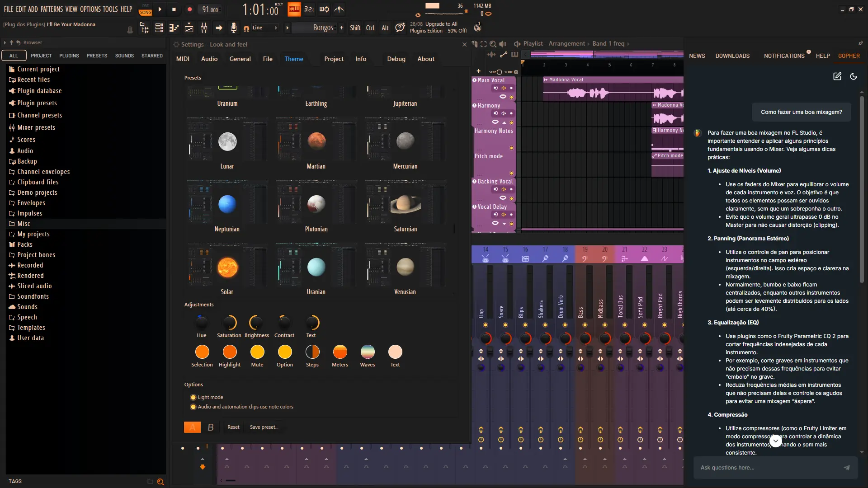Click the Save preset button
Screen dimensions: 868x488
(x=264, y=427)
